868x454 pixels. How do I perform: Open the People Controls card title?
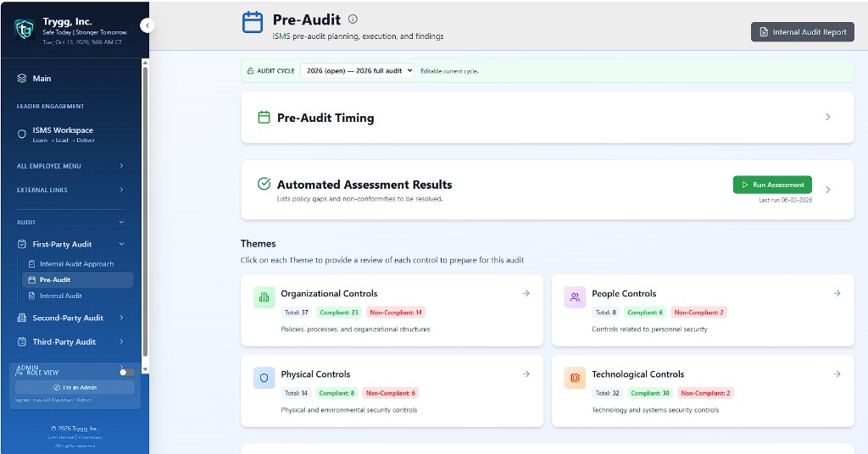point(624,294)
